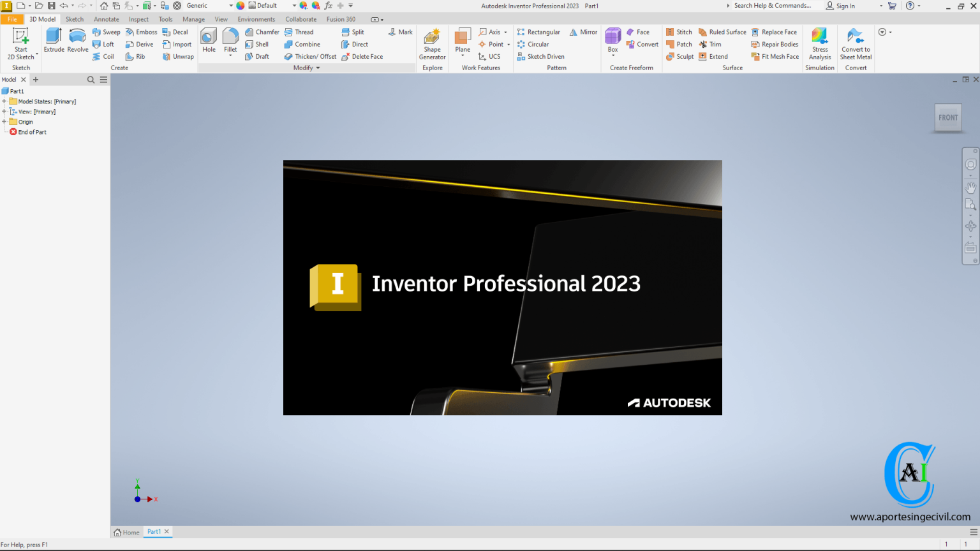Launch the Shape Generator
Viewport: 980px width, 551px height.
(x=432, y=43)
